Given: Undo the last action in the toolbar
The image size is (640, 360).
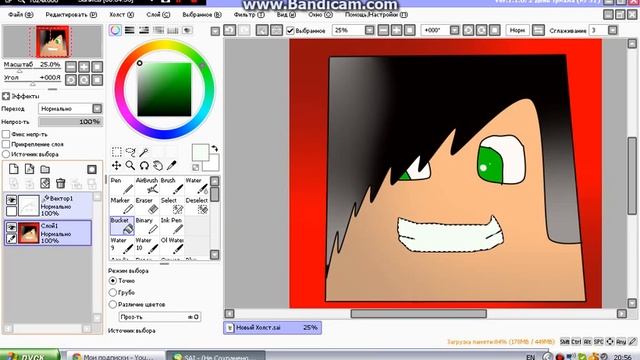Looking at the screenshot, I should pos(230,30).
